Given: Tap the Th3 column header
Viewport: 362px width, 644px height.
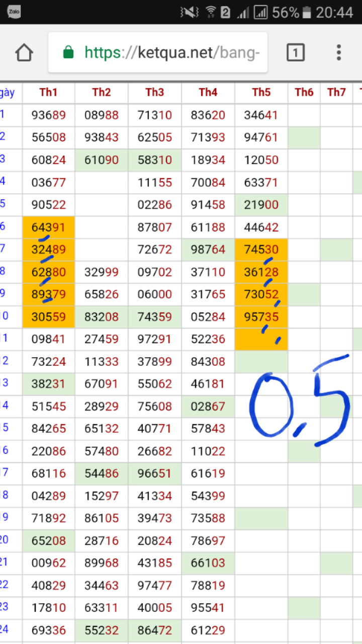Looking at the screenshot, I should point(155,93).
